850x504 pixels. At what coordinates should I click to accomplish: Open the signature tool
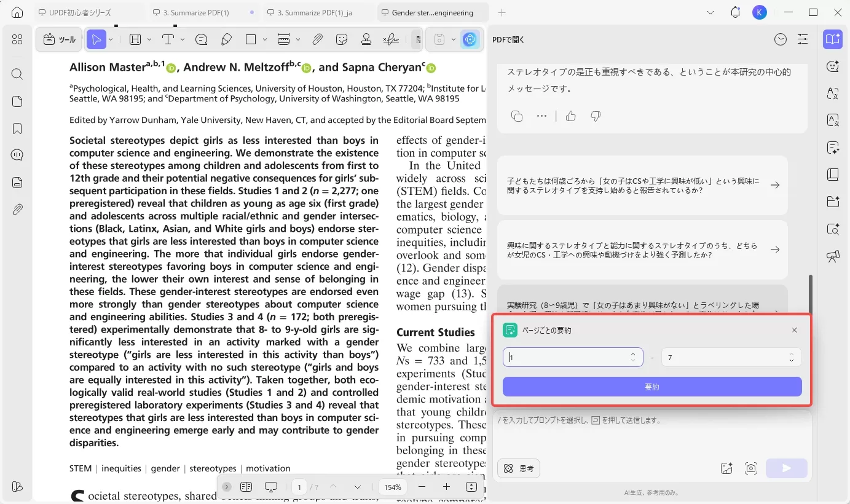pos(391,39)
